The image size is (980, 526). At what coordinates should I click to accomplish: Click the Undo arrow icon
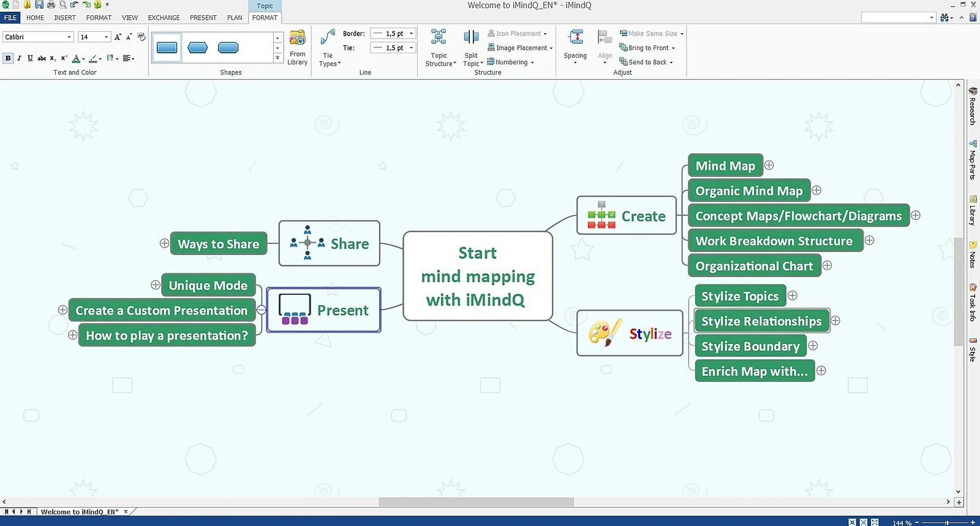point(74,5)
